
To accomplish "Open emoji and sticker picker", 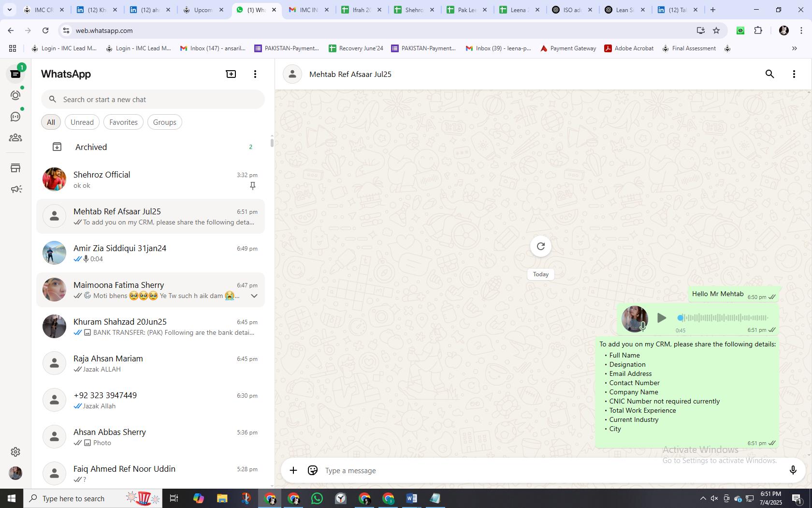I will (x=313, y=470).
